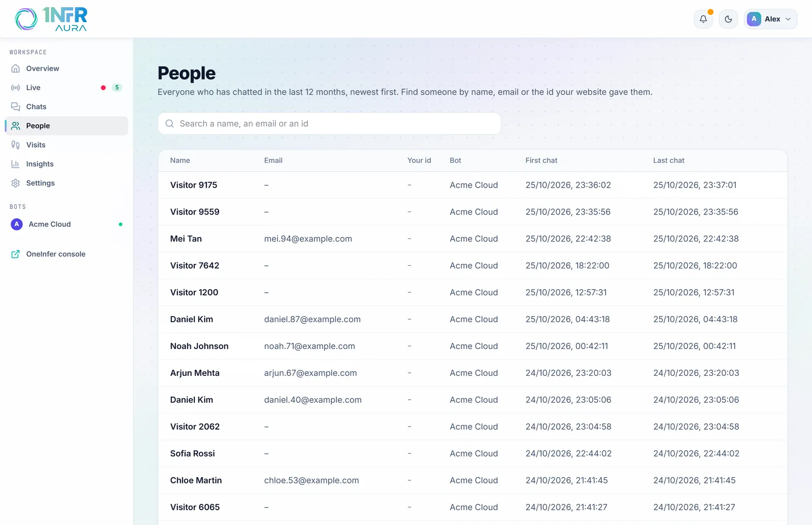Screen dimensions: 812x525
Task: Click last chat time 25/10/2026, 23:37:01
Action: pos(695,185)
